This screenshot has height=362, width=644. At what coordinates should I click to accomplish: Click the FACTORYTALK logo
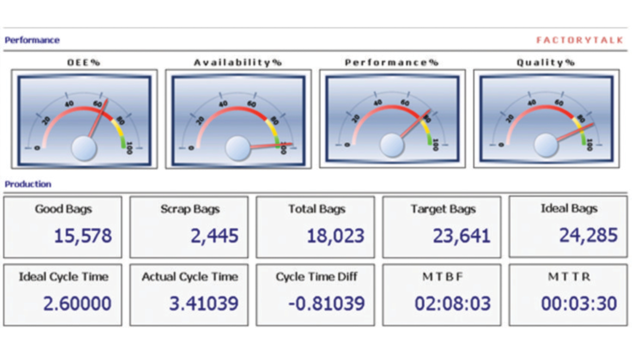click(x=579, y=39)
